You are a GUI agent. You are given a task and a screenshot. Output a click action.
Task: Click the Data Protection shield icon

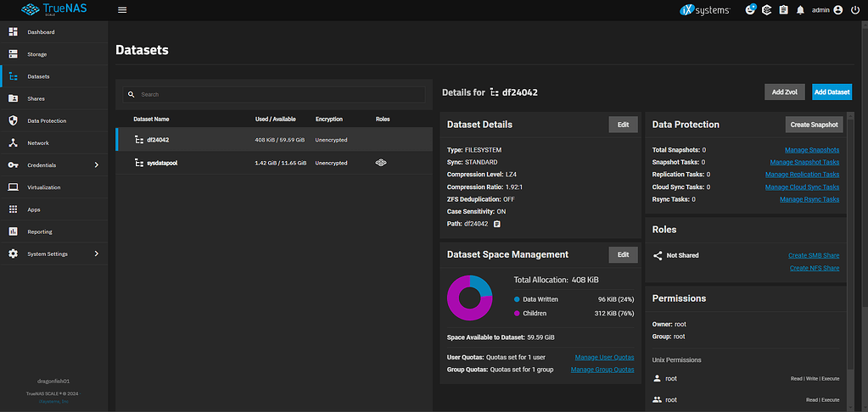(14, 120)
